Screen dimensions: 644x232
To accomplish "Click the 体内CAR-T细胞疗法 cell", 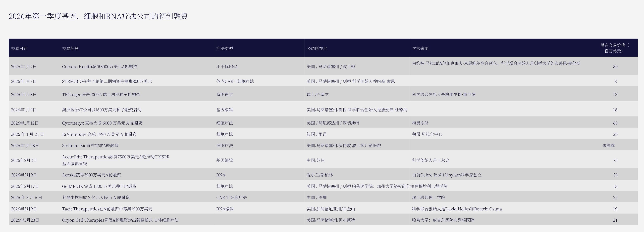I will click(235, 81).
